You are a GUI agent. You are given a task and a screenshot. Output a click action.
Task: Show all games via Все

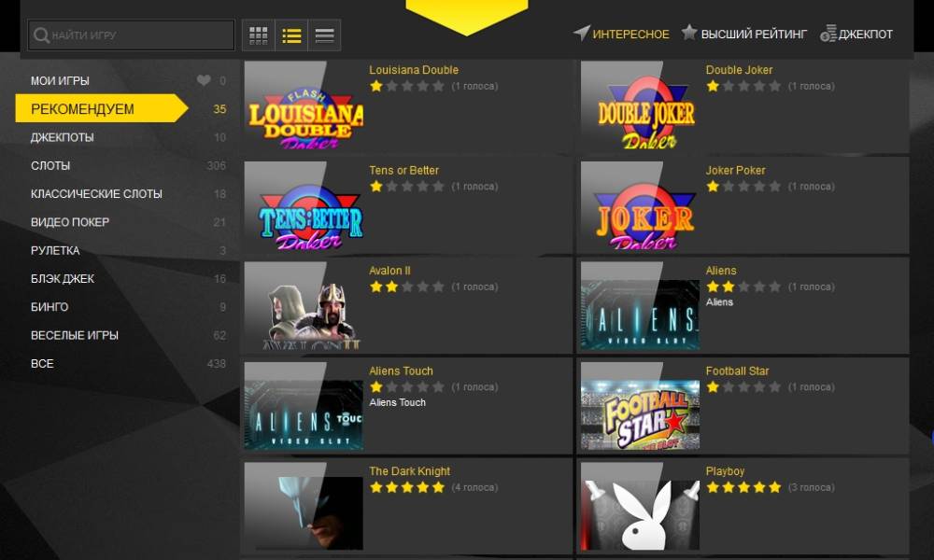click(42, 364)
